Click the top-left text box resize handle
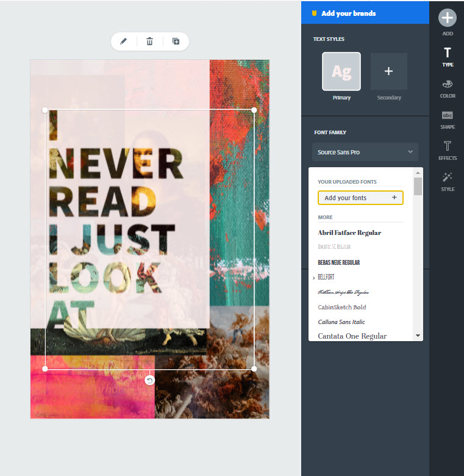Viewport: 464px width, 476px height. point(45,110)
